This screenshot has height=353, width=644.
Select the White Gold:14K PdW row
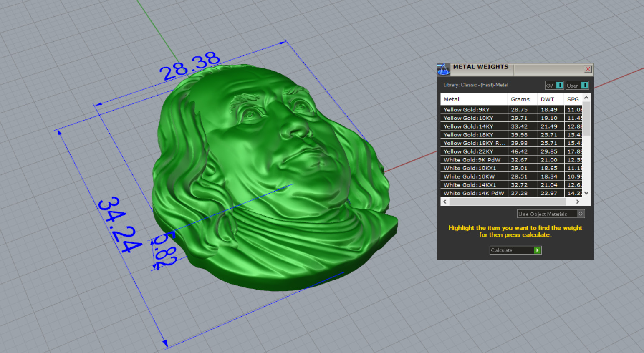[x=511, y=193]
